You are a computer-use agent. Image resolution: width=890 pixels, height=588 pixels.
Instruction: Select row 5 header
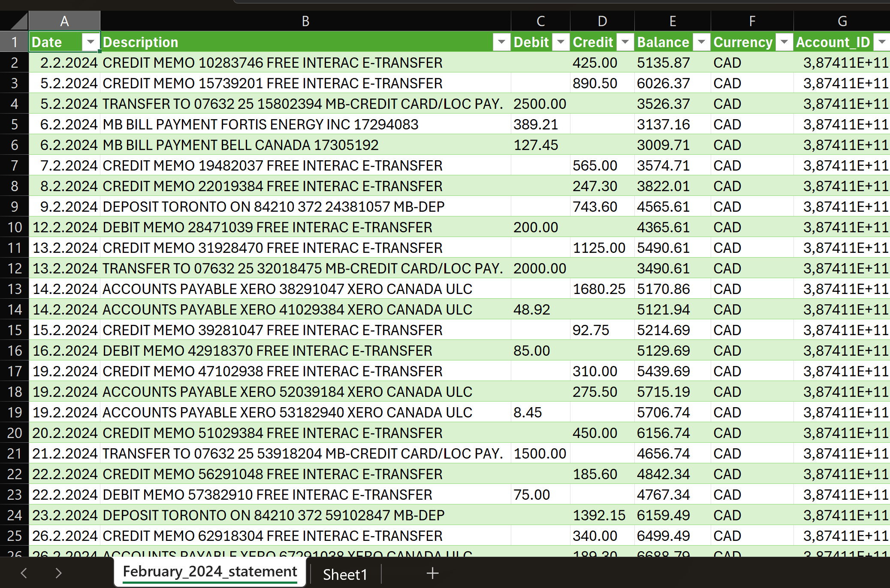coord(15,124)
